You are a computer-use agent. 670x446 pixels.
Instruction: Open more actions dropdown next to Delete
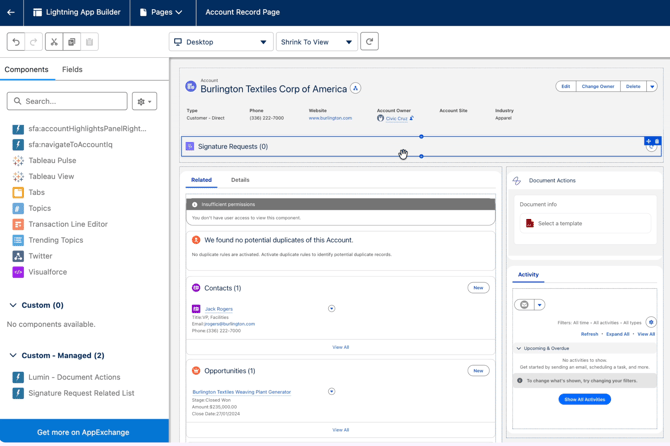coord(652,86)
